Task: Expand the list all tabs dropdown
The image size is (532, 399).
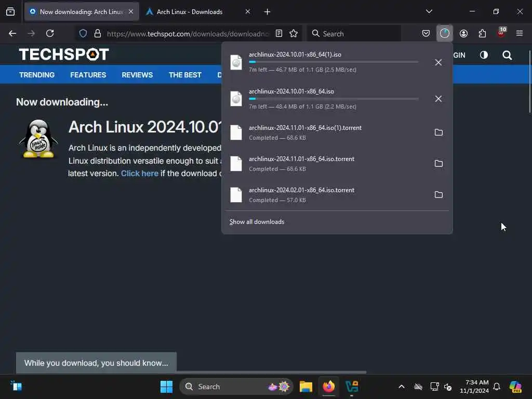Action: (429, 11)
